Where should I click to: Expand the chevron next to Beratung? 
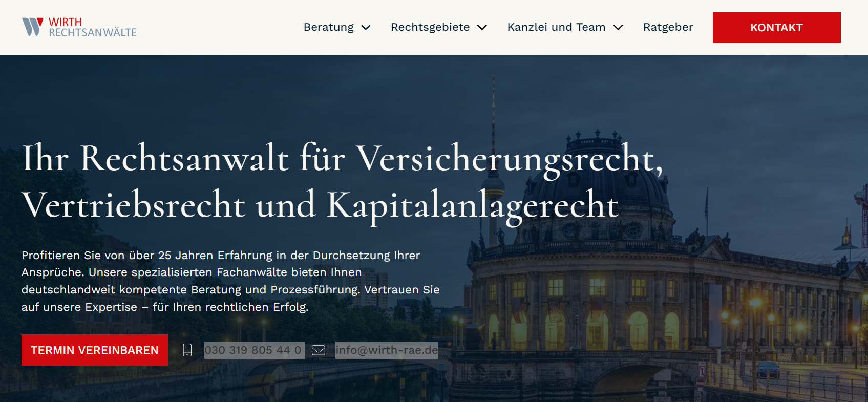click(x=366, y=28)
